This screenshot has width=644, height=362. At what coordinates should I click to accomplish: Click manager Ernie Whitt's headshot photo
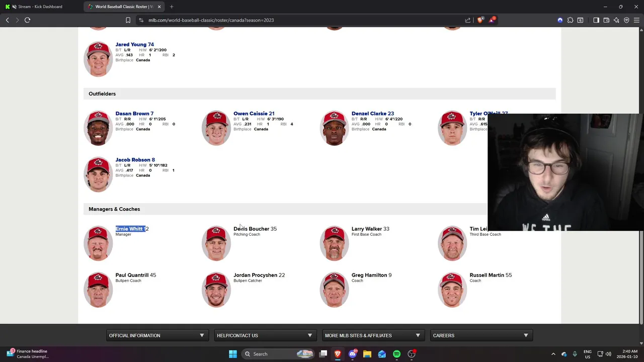[x=98, y=243]
